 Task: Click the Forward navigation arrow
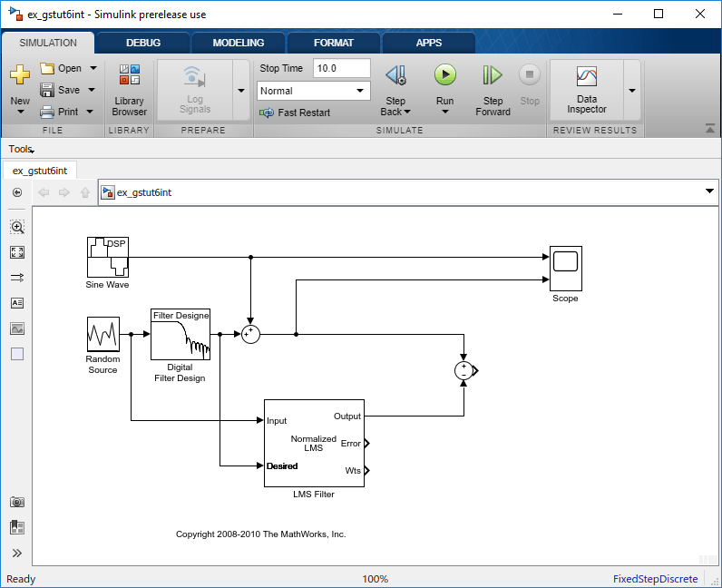point(64,192)
